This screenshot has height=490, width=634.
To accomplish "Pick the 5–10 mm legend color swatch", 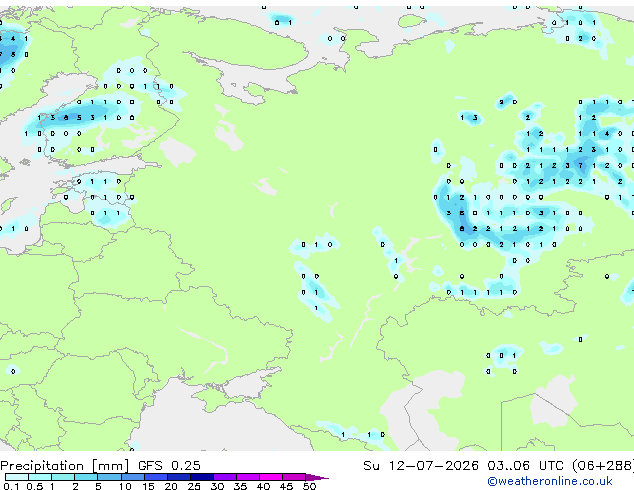I will (109, 477).
